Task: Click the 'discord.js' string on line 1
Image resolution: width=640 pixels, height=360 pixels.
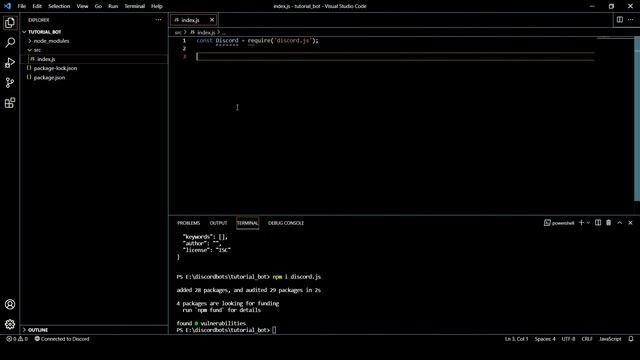Action: click(x=293, y=40)
